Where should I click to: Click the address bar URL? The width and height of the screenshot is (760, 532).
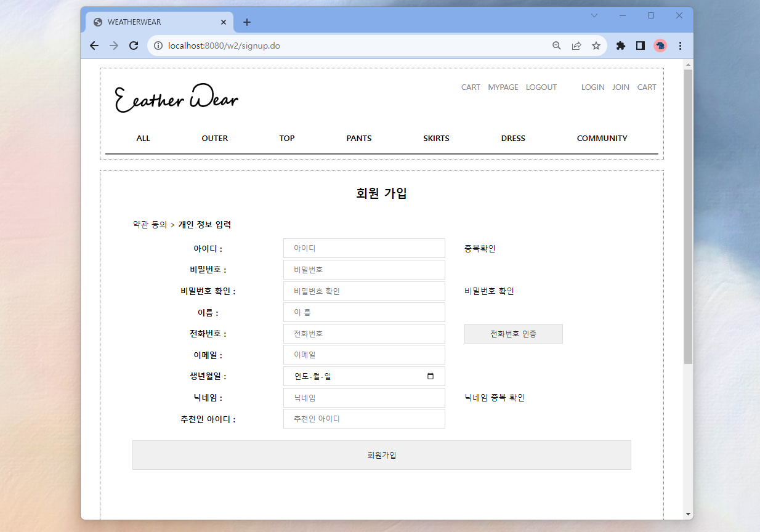click(x=224, y=46)
